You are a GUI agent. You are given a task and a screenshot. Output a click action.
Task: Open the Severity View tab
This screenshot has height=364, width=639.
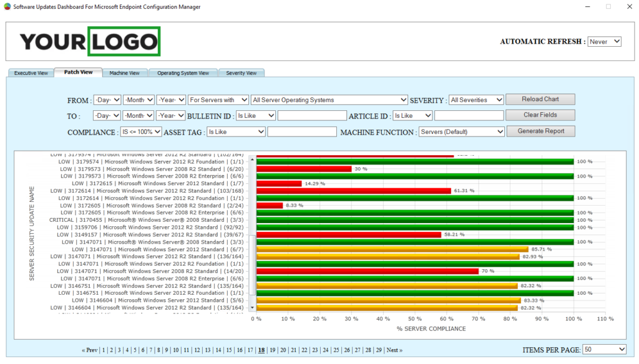tap(241, 73)
